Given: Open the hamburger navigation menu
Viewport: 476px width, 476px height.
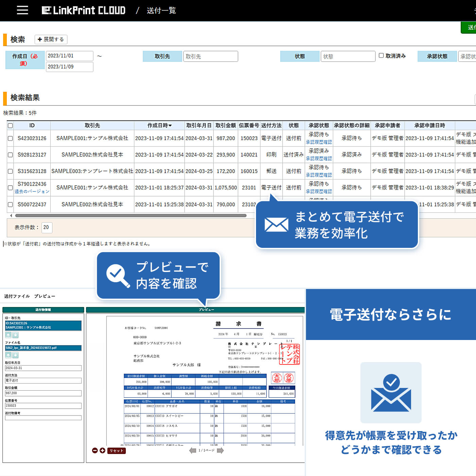Looking at the screenshot, I should point(22,10).
